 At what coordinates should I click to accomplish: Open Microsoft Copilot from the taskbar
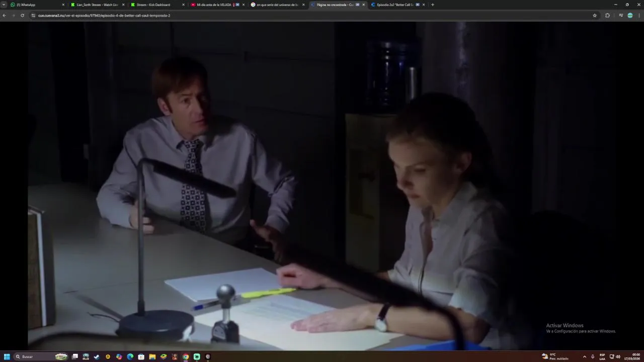(119, 356)
